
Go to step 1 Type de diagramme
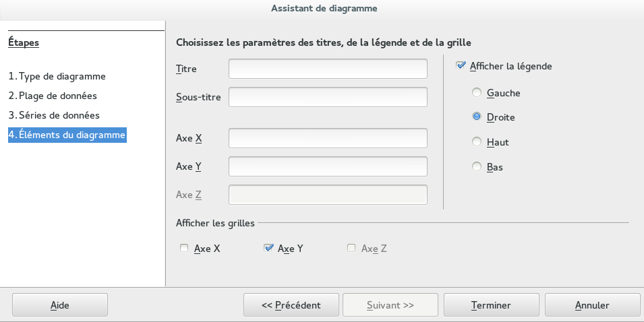57,76
